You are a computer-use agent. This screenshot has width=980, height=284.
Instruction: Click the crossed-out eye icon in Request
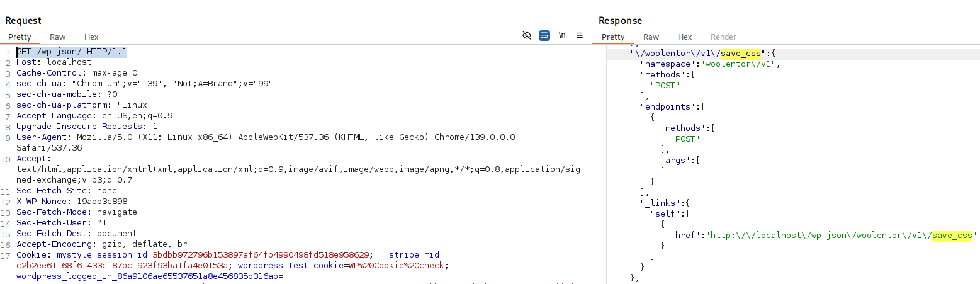click(527, 35)
